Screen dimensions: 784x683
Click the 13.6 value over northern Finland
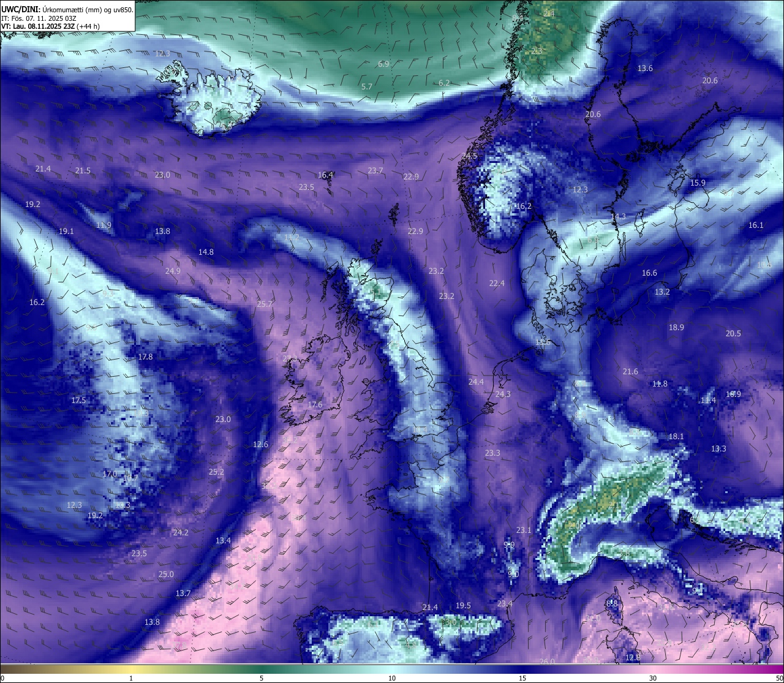tap(645, 68)
